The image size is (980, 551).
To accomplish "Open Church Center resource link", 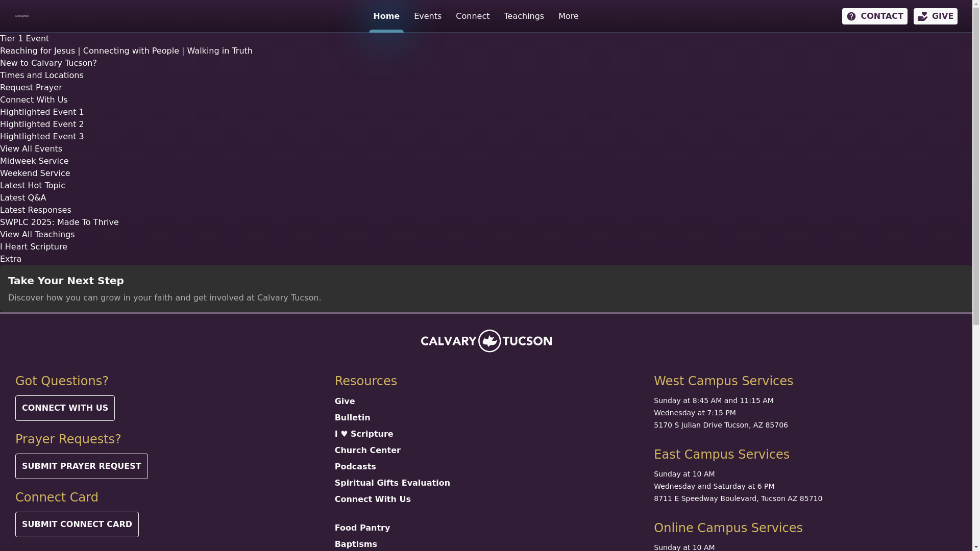I will 367,450.
